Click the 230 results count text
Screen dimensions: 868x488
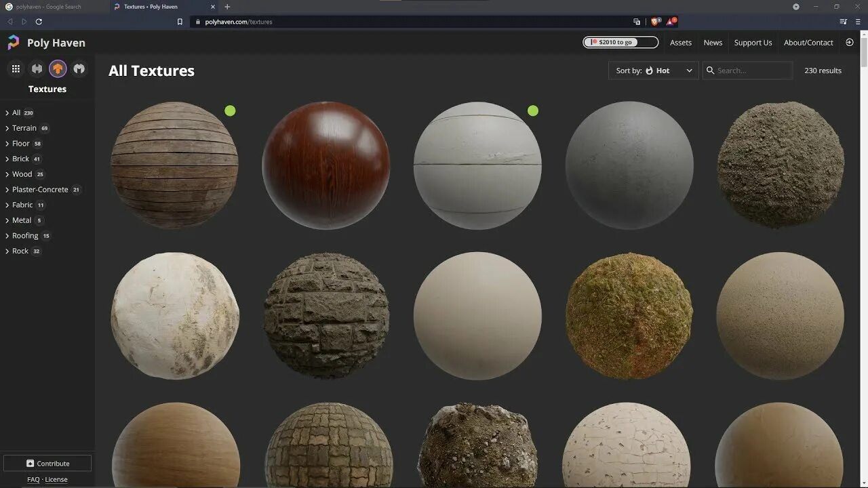(x=823, y=70)
